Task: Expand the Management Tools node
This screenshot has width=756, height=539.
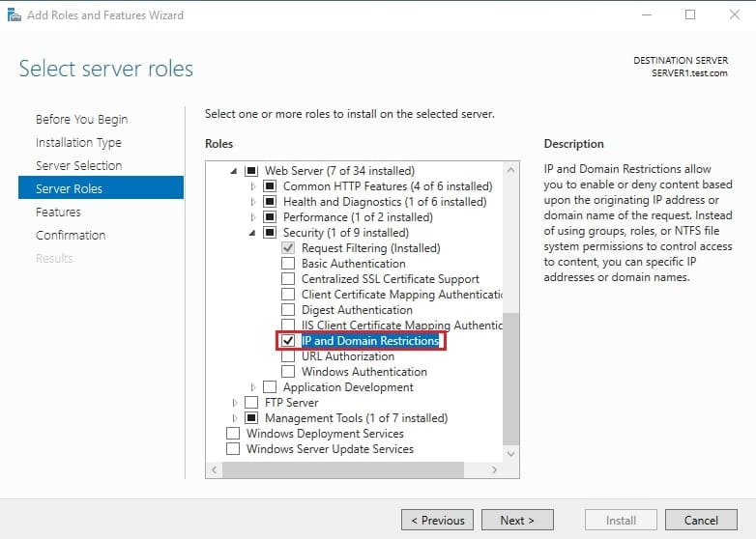Action: [234, 417]
